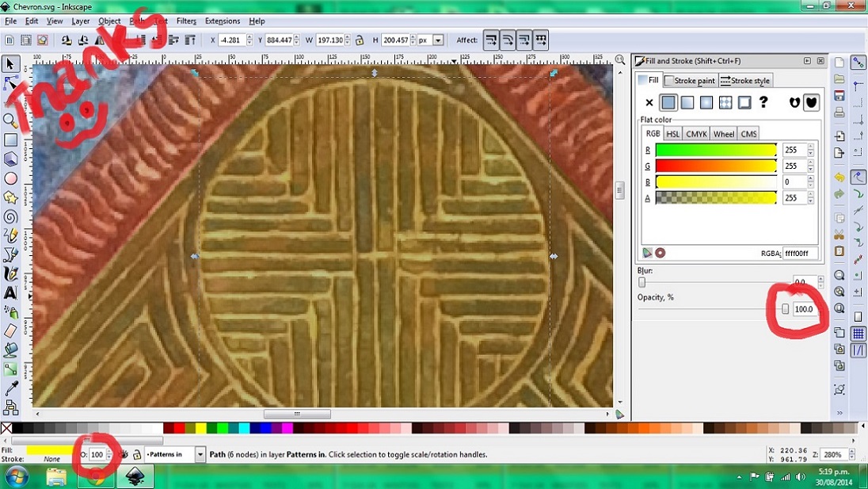Click the zoom percentage stepper arrows

point(850,455)
